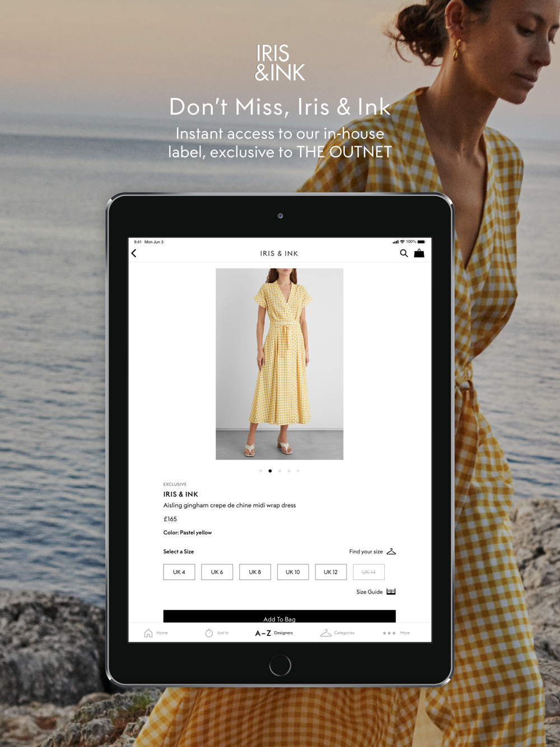
Task: Jump to the first image pagination dot
Action: (x=260, y=471)
